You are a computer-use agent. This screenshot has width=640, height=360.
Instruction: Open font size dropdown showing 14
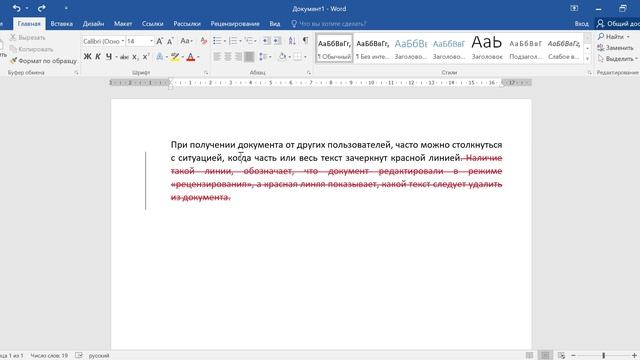(x=151, y=41)
